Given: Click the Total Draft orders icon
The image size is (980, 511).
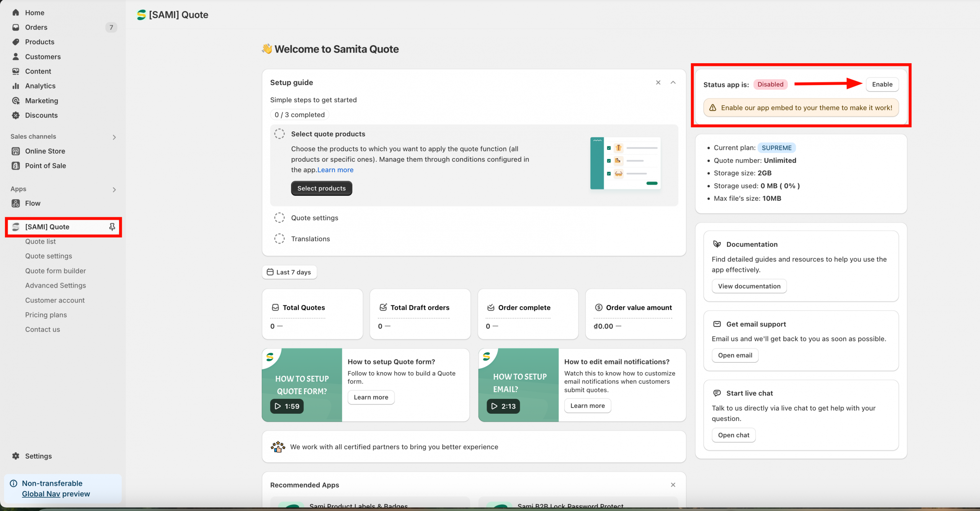Looking at the screenshot, I should (x=383, y=307).
